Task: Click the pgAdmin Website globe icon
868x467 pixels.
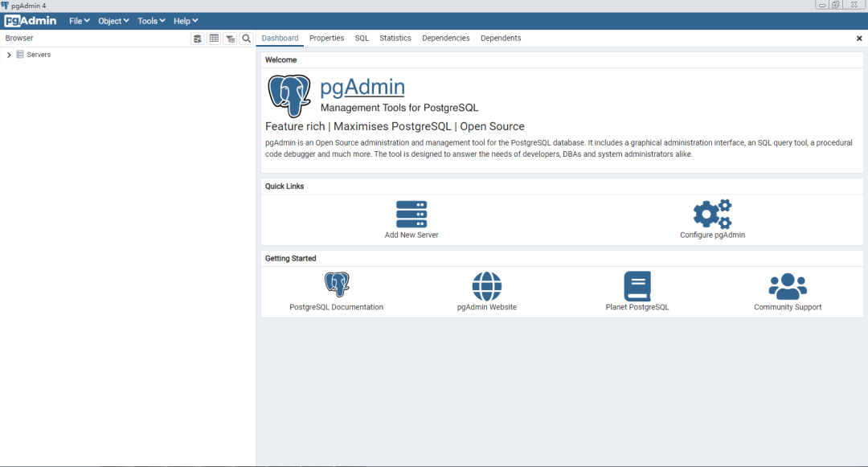Action: (x=486, y=286)
